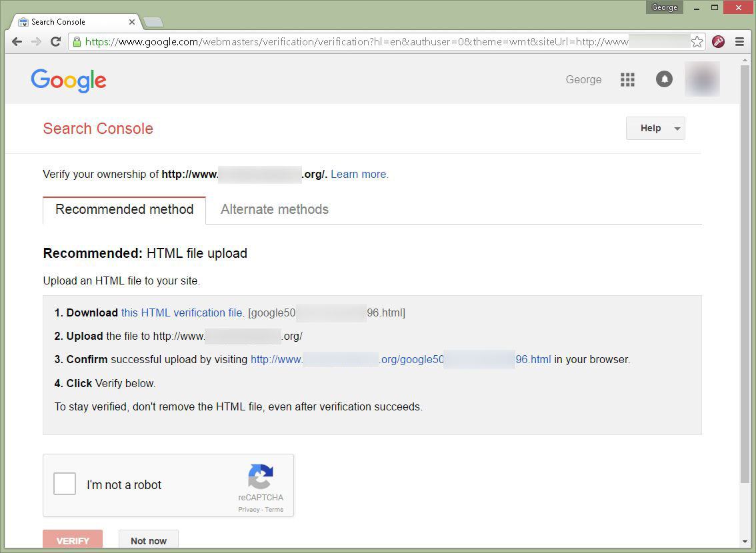Click the '2. Upload the file to' step text
The image size is (756, 553).
click(x=179, y=336)
